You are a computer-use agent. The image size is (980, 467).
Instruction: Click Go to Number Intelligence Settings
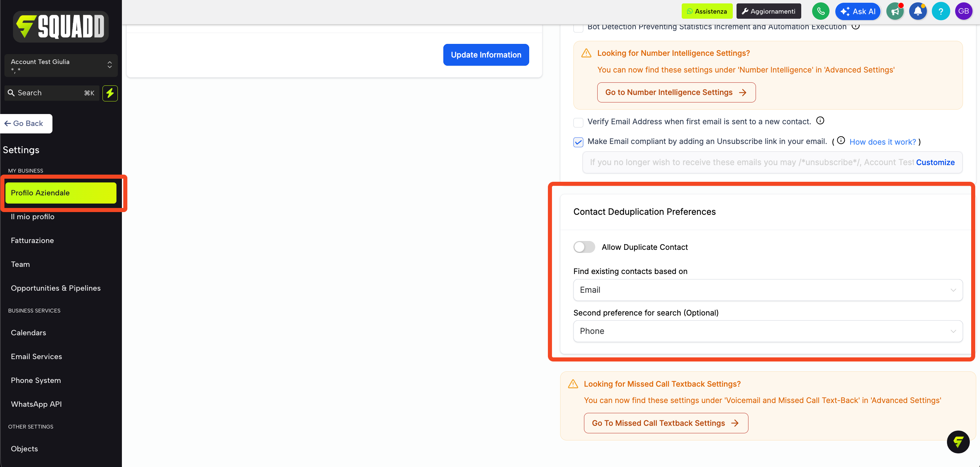[x=676, y=92]
